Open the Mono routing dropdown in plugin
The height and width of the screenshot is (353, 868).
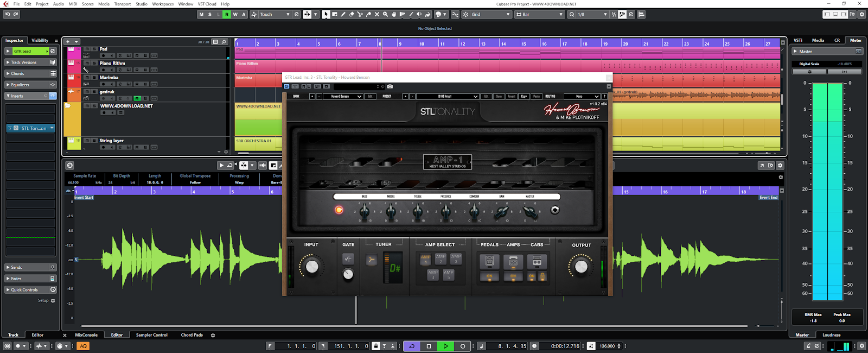(x=582, y=96)
